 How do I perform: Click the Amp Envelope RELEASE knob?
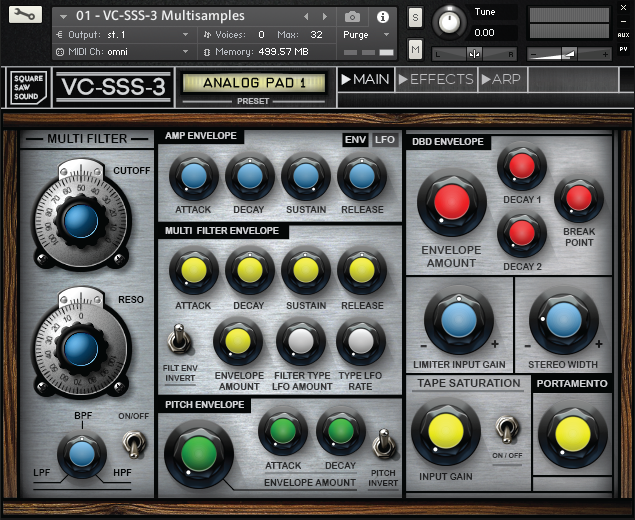click(362, 177)
